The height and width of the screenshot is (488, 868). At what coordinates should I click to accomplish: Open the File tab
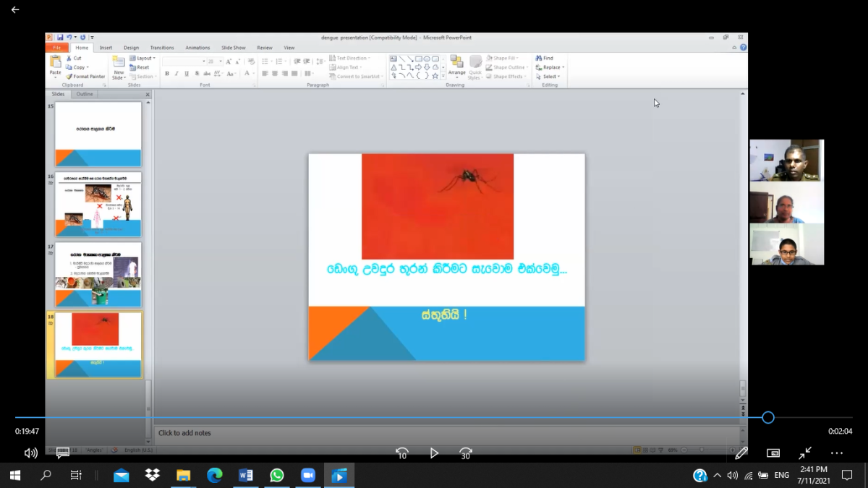(56, 48)
